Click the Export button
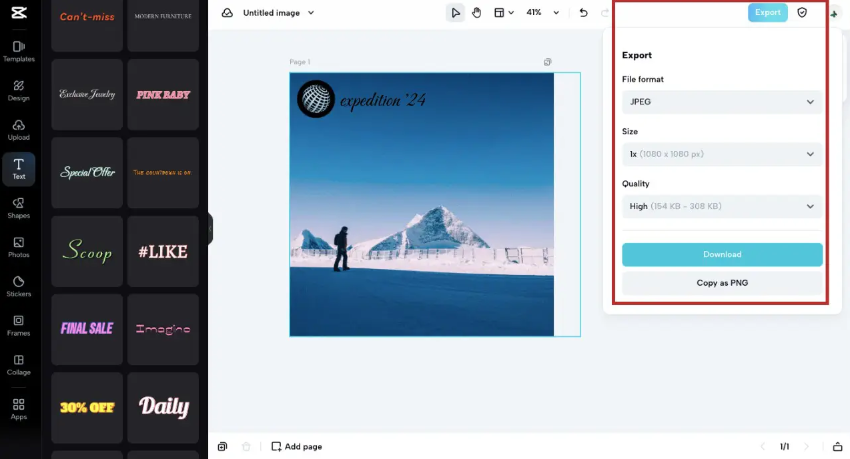This screenshot has width=850, height=459. pos(768,12)
